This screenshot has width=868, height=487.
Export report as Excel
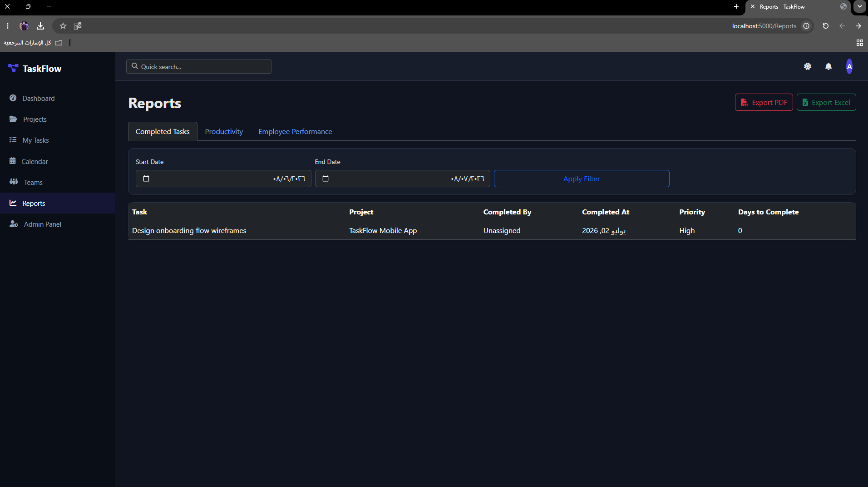click(826, 102)
